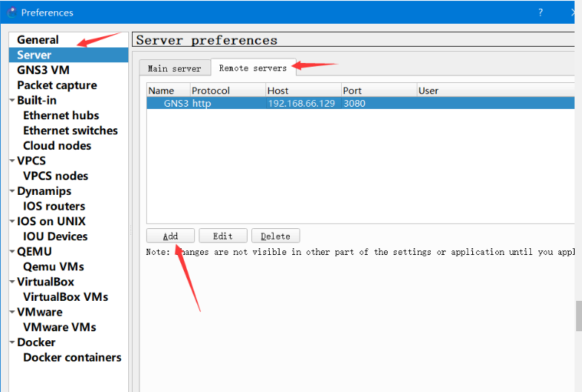Viewport: 582px width, 392px height.
Task: Open VMware VMs settings
Action: [59, 327]
